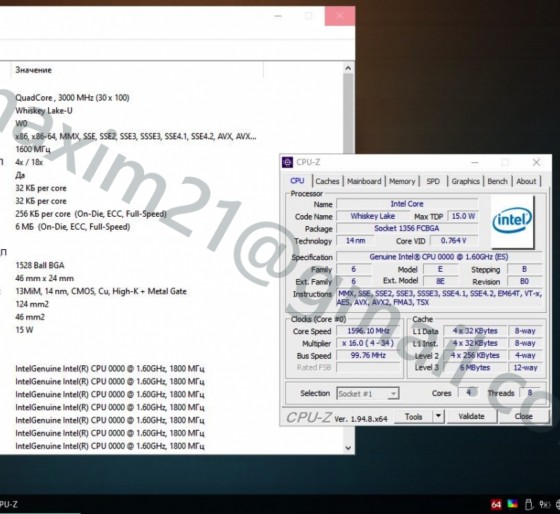Select the '6 МБ (On-Die, ECC, Full-Speed)' row

pos(72,227)
